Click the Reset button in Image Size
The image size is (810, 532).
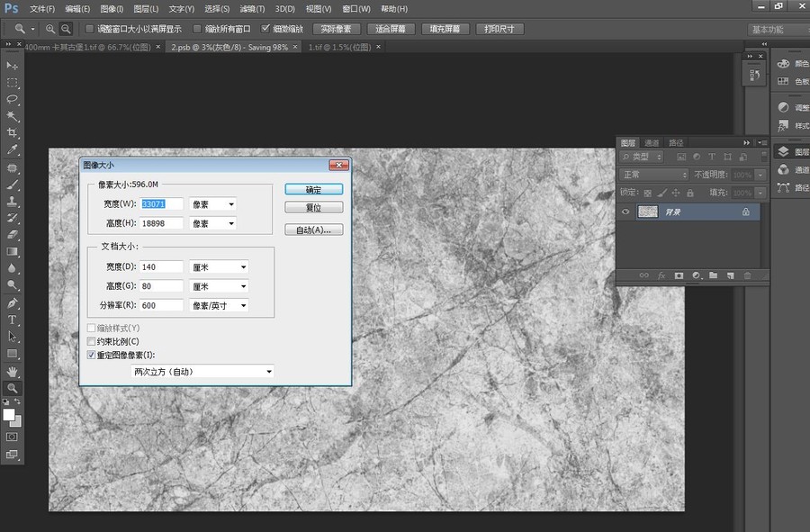313,208
